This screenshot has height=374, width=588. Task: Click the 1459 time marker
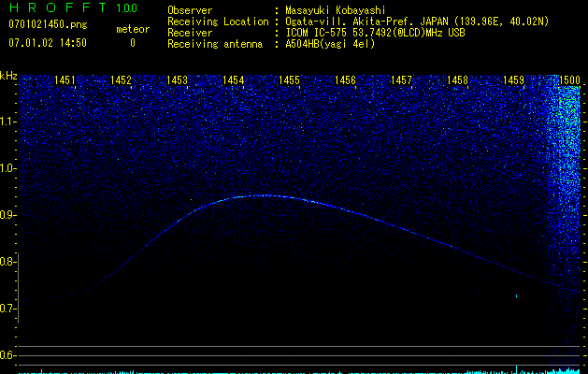513,81
